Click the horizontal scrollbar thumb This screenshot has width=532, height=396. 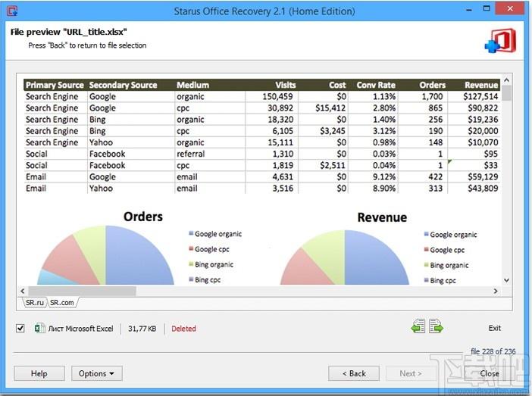[83, 291]
